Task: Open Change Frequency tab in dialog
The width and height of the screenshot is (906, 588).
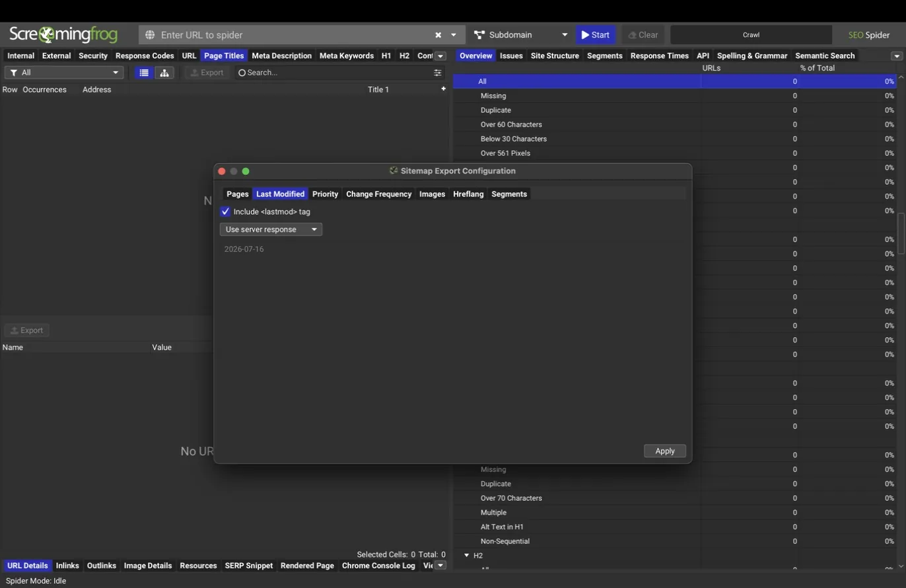Action: pos(379,194)
